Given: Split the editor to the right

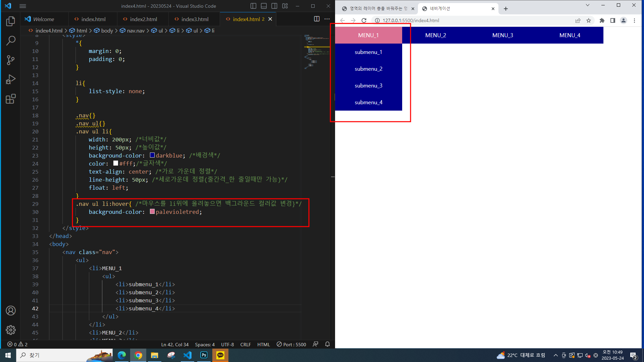Looking at the screenshot, I should coord(316,19).
